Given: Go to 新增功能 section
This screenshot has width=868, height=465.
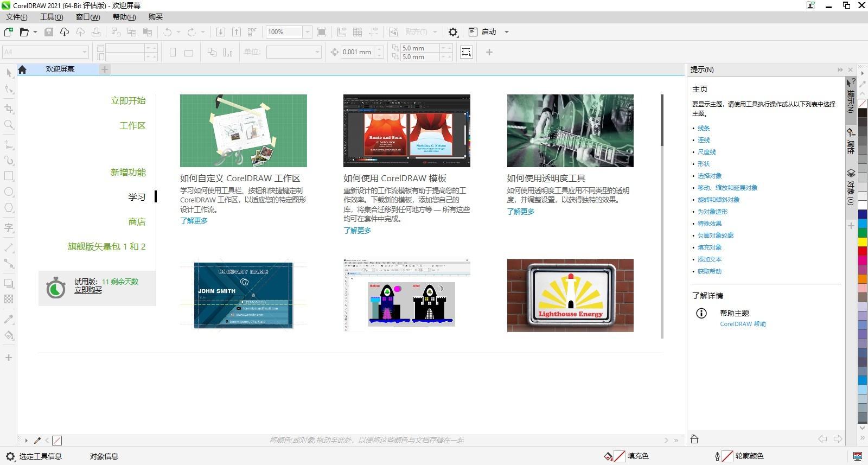Looking at the screenshot, I should coord(129,173).
